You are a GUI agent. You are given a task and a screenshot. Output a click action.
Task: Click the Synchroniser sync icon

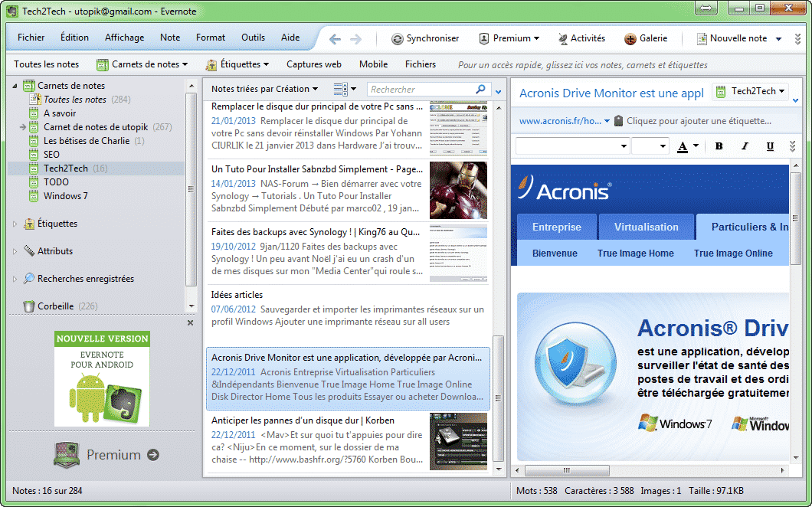(398, 39)
